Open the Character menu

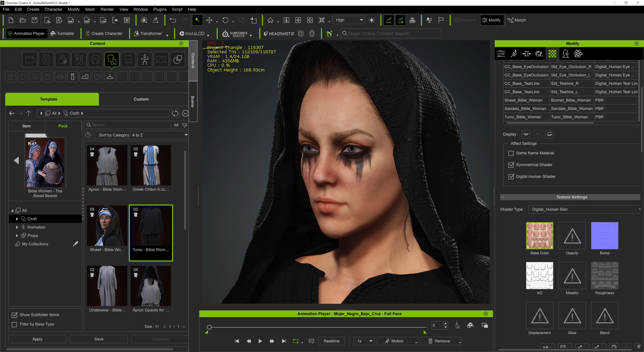(53, 9)
